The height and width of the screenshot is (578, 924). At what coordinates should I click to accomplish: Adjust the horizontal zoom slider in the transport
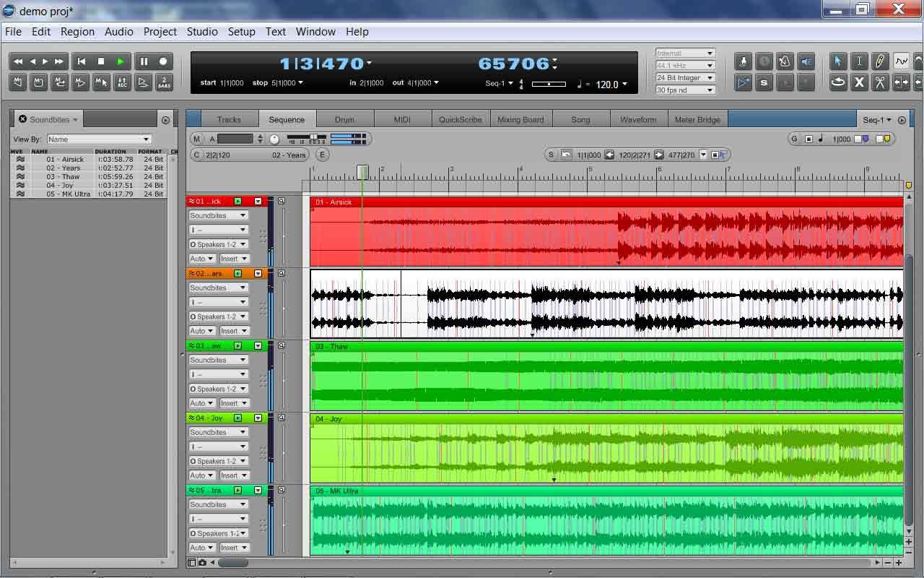pyautogui.click(x=550, y=82)
